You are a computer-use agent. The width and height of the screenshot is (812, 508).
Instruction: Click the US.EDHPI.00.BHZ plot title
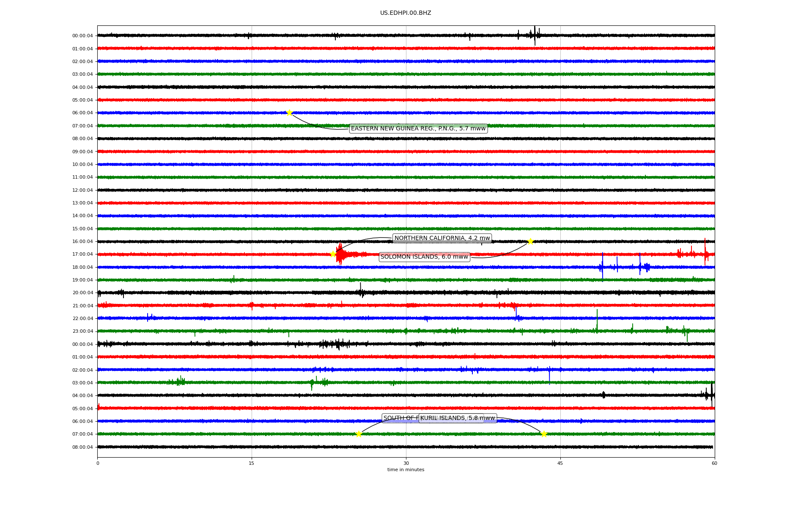click(x=406, y=13)
